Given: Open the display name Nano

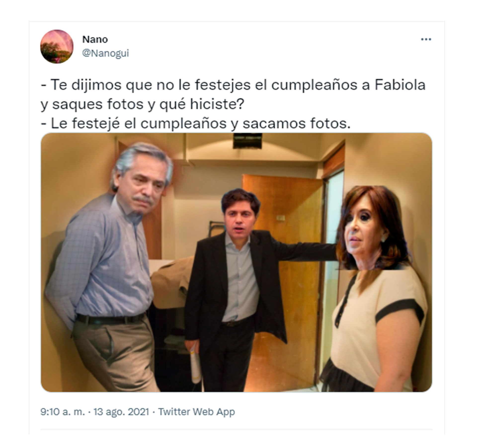Looking at the screenshot, I should click(95, 39).
